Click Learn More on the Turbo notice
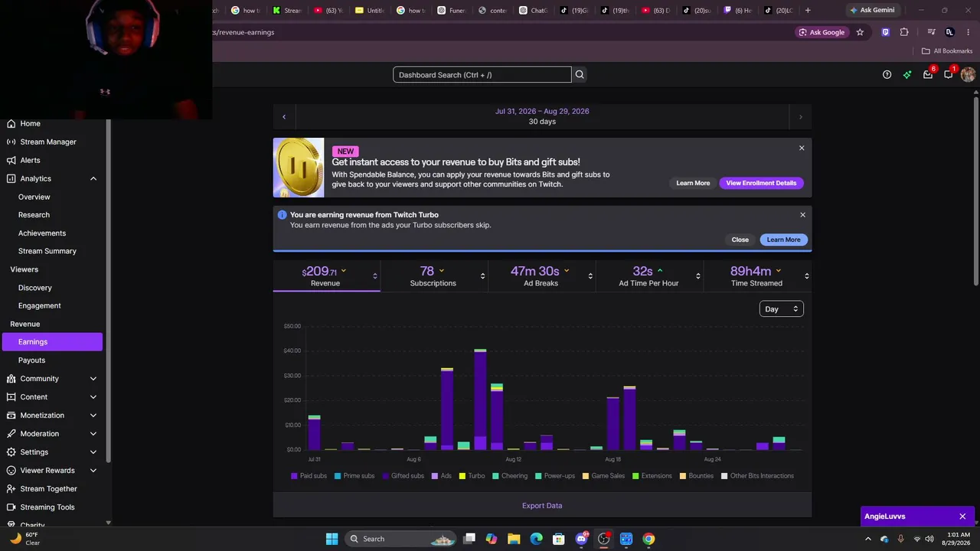Screen dimensions: 980x551 (x=783, y=240)
